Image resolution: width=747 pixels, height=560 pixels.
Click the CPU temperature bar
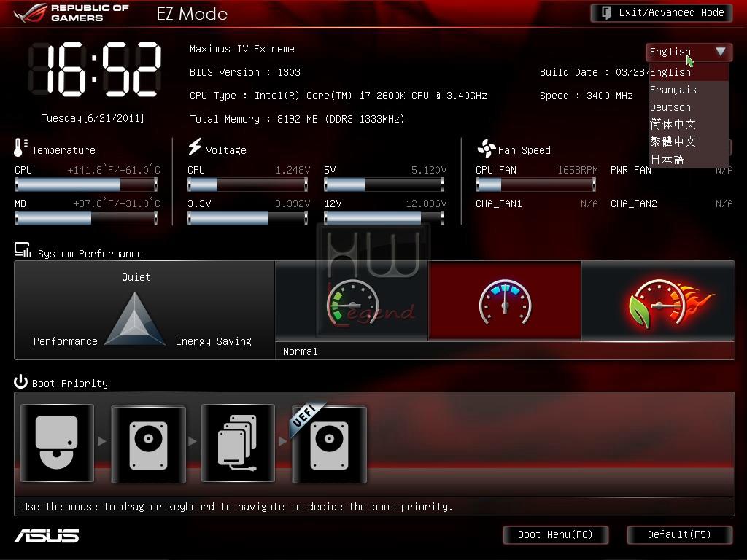coord(86,184)
